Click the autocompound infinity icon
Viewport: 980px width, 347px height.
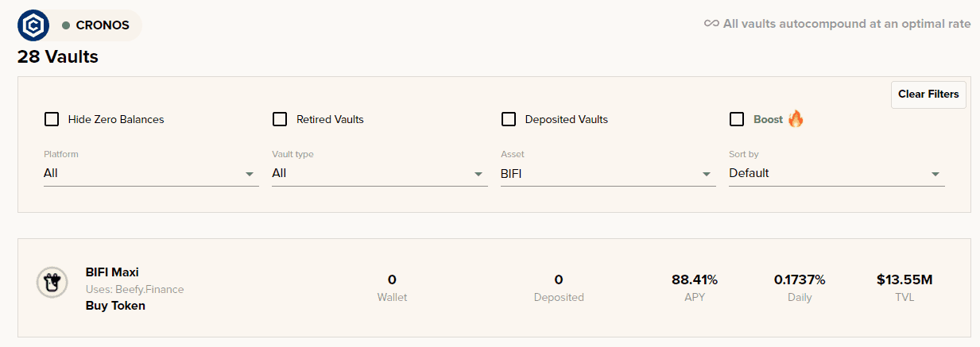[711, 24]
